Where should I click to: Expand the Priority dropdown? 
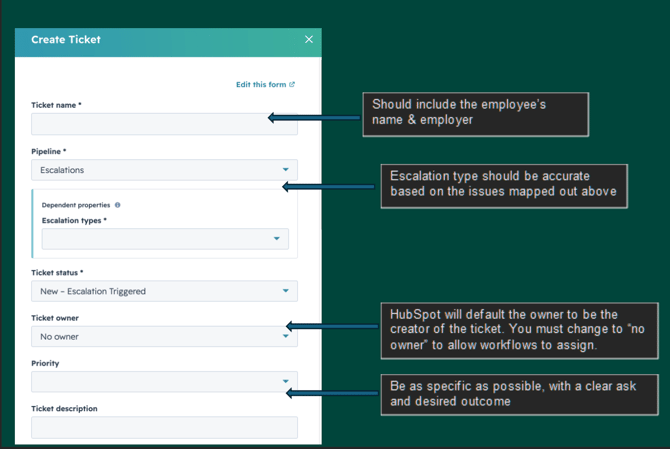point(164,382)
